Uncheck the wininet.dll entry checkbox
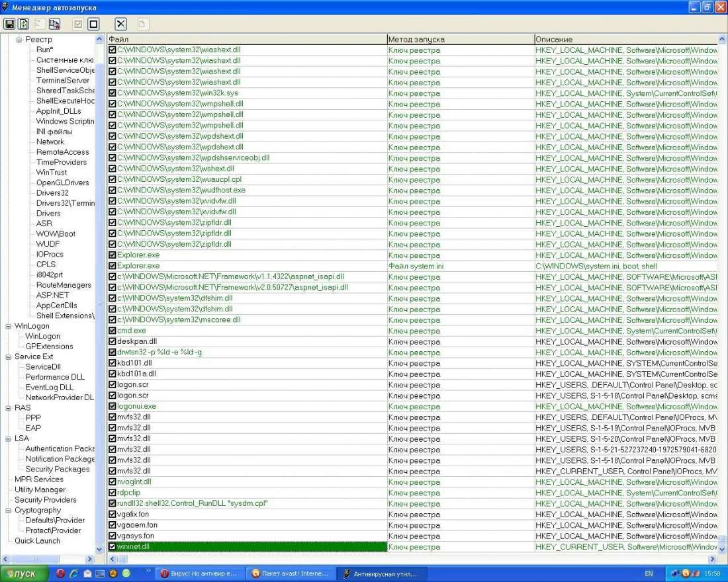This screenshot has width=728, height=582. coord(112,546)
